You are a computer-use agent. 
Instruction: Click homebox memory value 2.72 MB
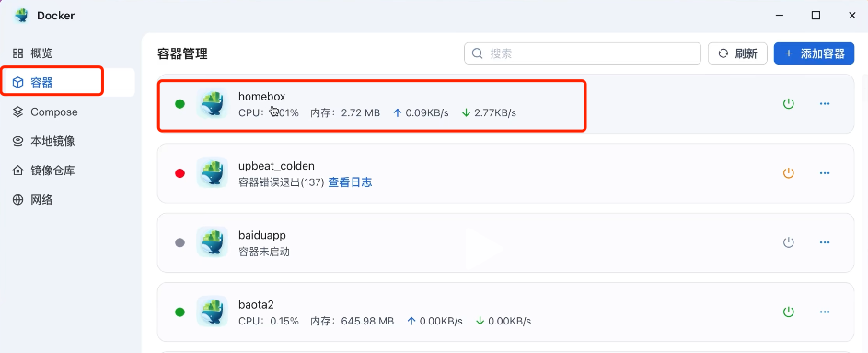click(x=361, y=113)
